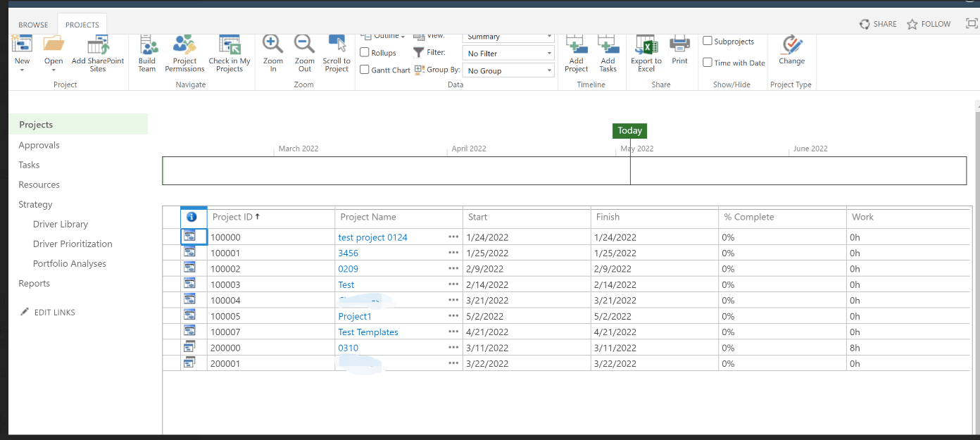The width and height of the screenshot is (980, 440).
Task: Click the Print icon
Action: click(x=679, y=44)
